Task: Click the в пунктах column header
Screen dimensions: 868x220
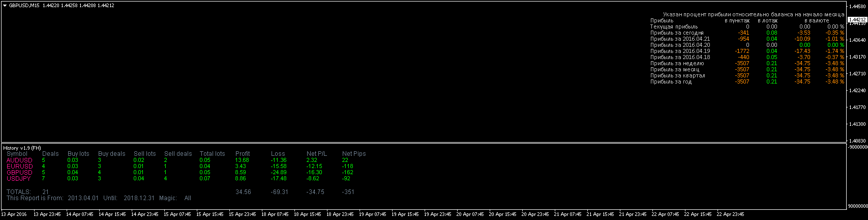Action: pos(737,20)
